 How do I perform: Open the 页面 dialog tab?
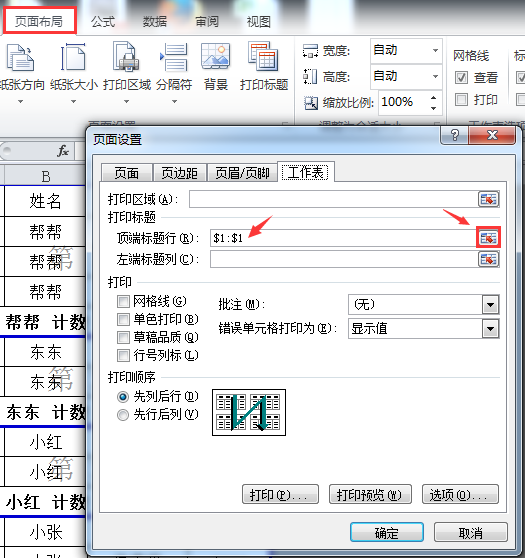pos(127,173)
